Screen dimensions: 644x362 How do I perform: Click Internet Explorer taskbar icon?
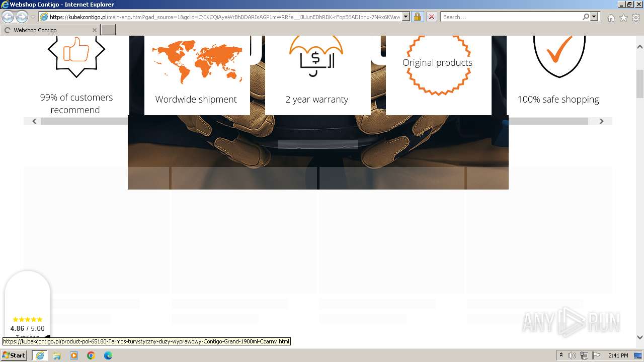pos(39,355)
